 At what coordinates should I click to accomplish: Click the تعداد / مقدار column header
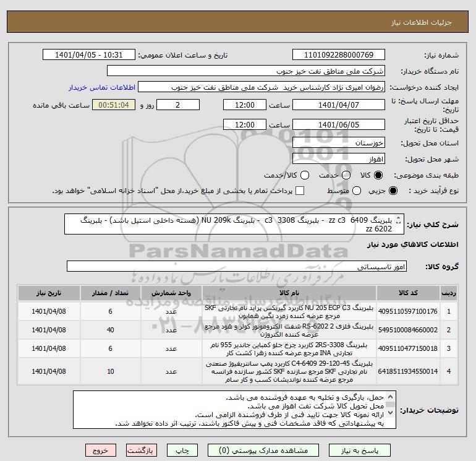pos(110,293)
